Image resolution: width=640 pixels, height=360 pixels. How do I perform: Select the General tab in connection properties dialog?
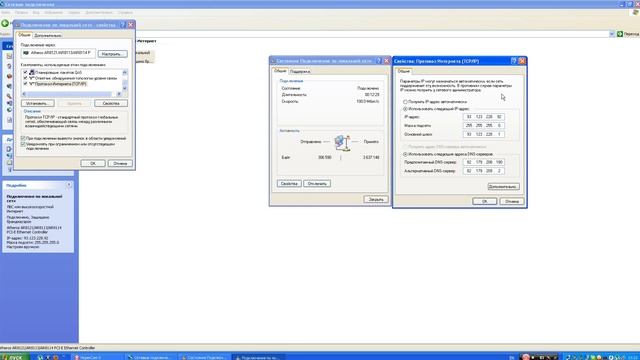24,35
